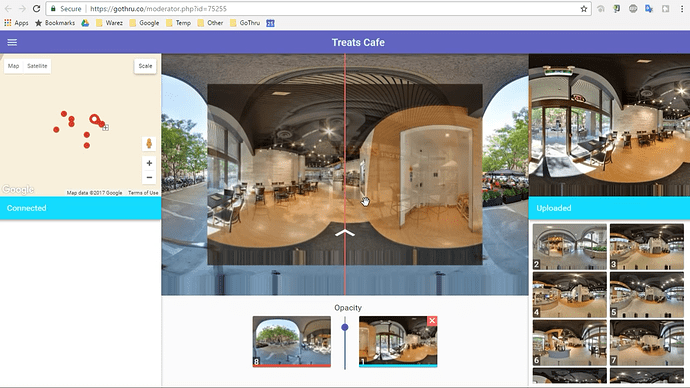Image resolution: width=690 pixels, height=388 pixels.
Task: Reload the page in the browser
Action: coord(37,9)
